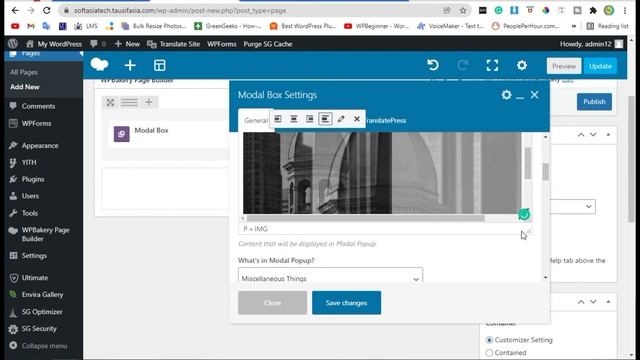The width and height of the screenshot is (640, 360).
Task: Bookmark this page with star icon
Action: click(x=463, y=11)
